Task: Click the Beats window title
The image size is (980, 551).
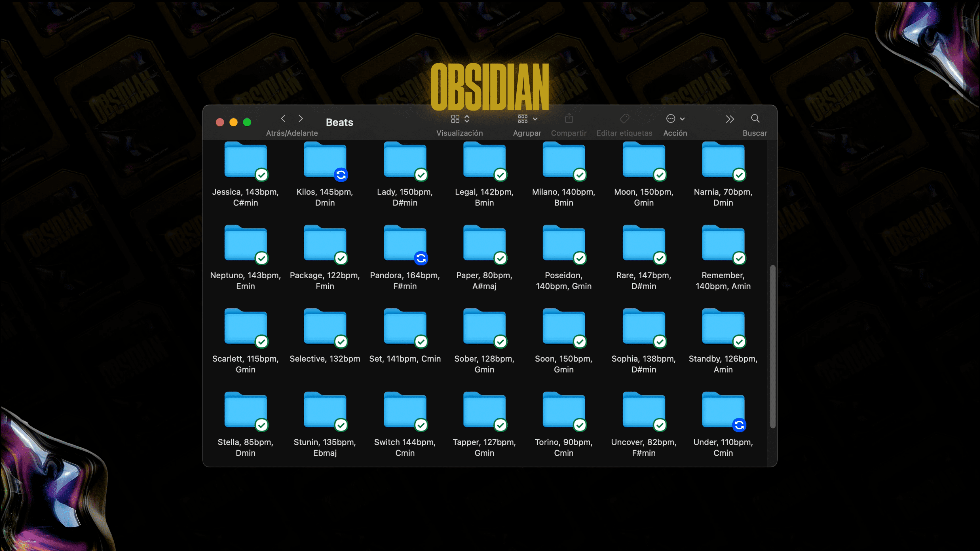Action: [x=339, y=122]
